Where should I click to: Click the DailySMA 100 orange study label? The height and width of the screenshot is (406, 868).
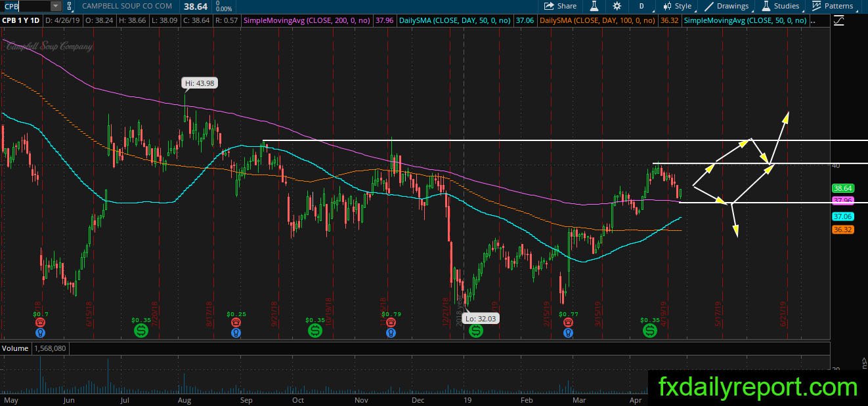tap(596, 21)
